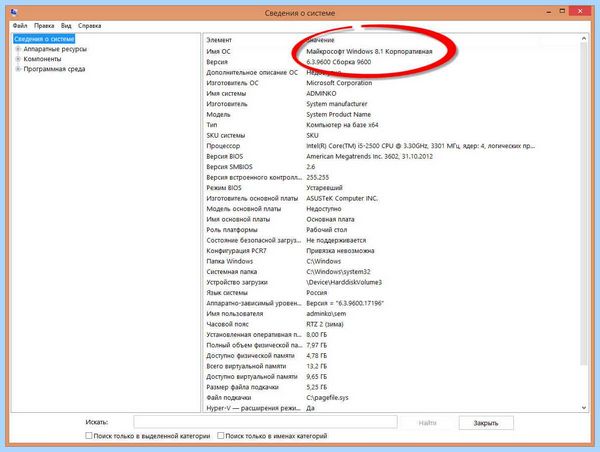This screenshot has height=452, width=600.
Task: Click the value Основная плата
Action: point(330,219)
